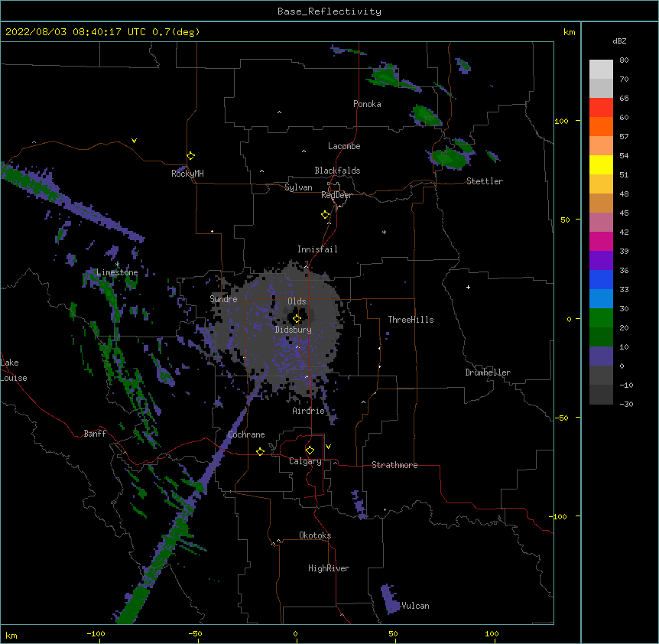Click the HighRiver city label
Image resolution: width=659 pixels, height=644 pixels.
pyautogui.click(x=329, y=568)
